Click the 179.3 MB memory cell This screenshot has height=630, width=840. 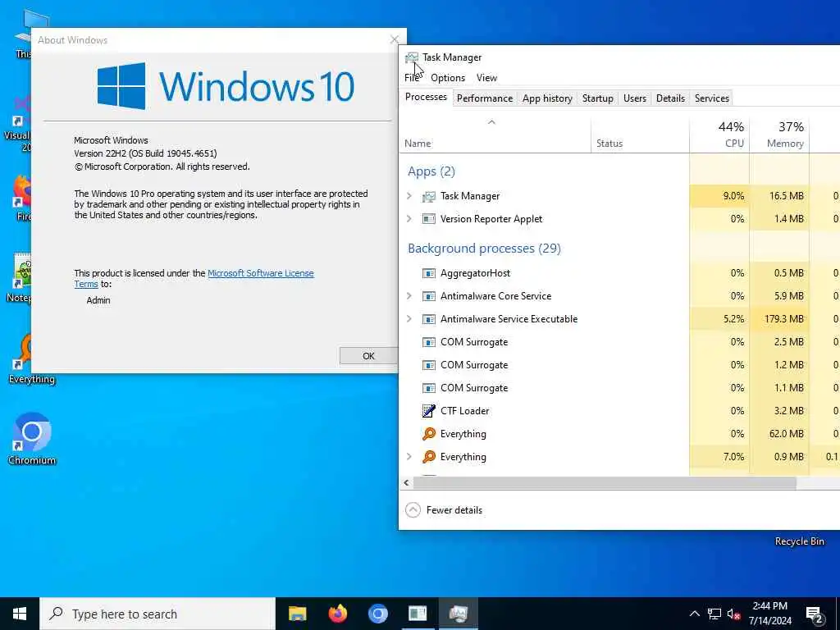click(779, 319)
